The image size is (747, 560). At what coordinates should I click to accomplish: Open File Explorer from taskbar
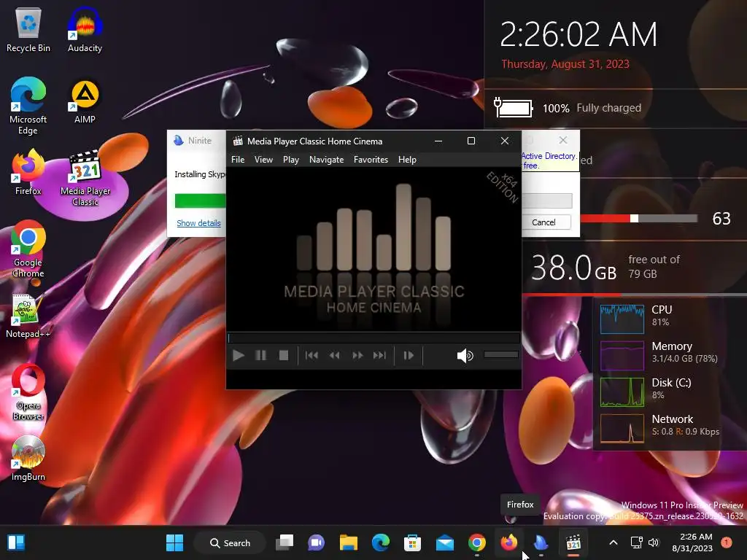(x=348, y=542)
